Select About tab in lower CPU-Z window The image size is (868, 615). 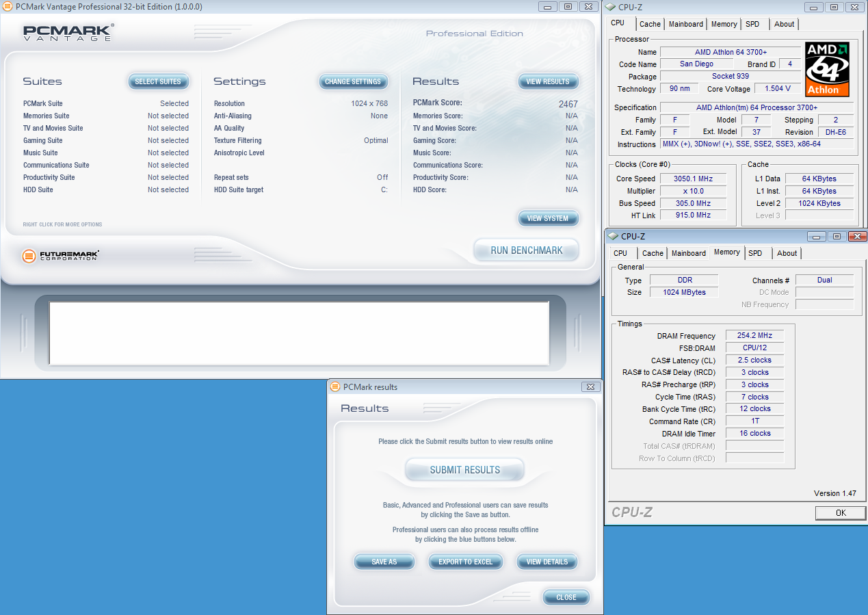[787, 253]
